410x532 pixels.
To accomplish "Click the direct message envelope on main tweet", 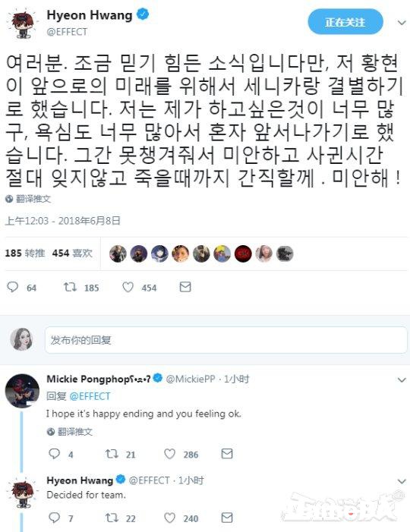I will click(x=185, y=287).
